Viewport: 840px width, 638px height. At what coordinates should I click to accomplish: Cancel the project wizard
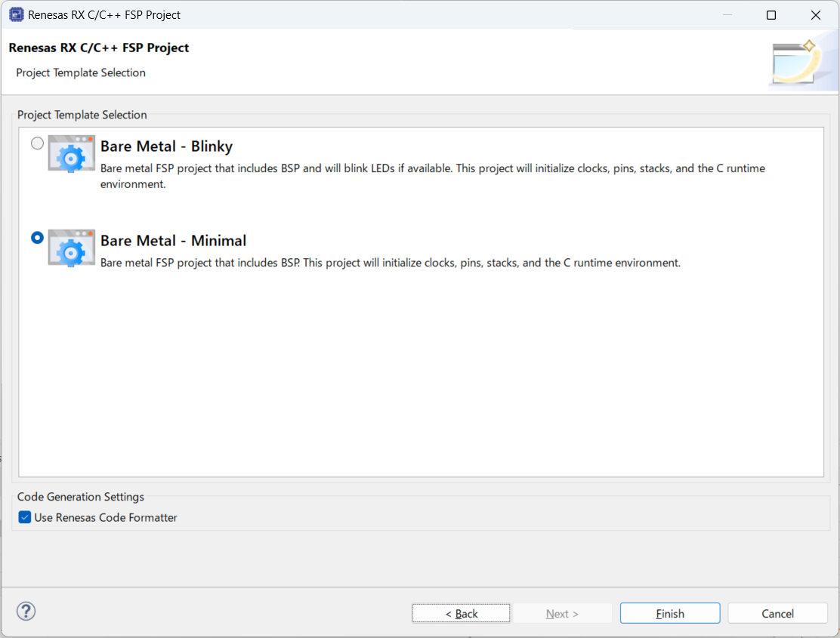(778, 613)
